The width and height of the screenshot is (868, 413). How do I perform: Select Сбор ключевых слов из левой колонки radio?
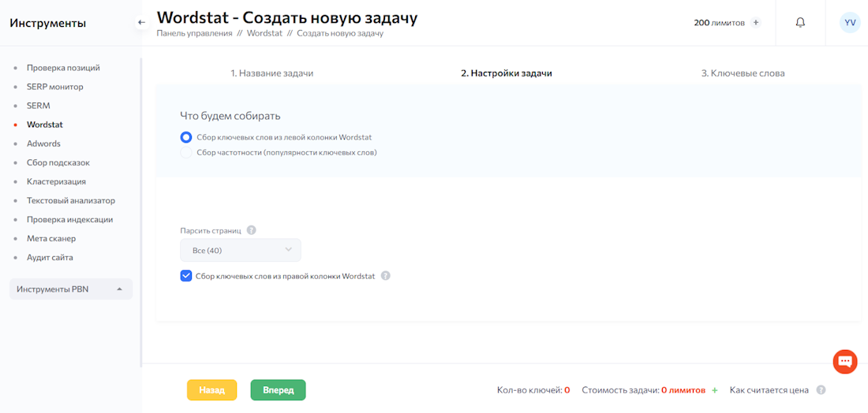click(186, 137)
